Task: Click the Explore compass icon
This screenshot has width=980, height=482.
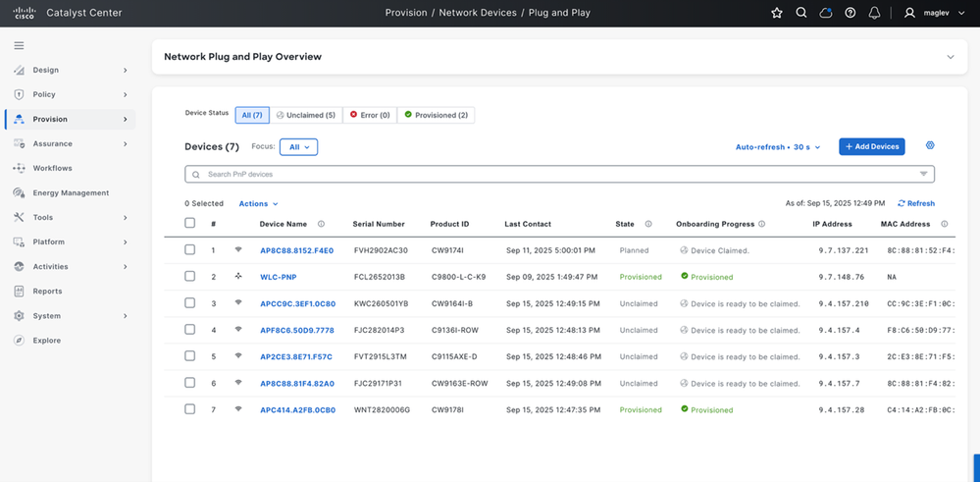Action: pyautogui.click(x=19, y=340)
